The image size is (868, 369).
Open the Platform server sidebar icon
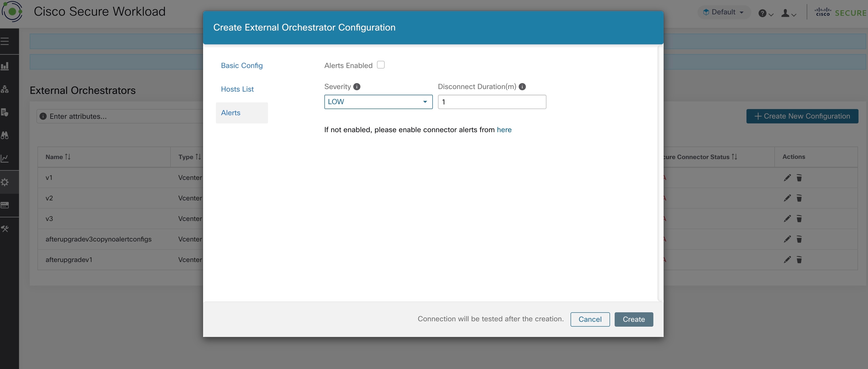click(x=5, y=205)
